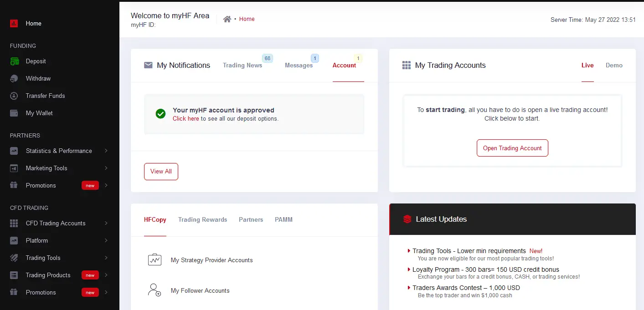Switch to Demo trading accounts tab
The image size is (644, 310).
(614, 66)
